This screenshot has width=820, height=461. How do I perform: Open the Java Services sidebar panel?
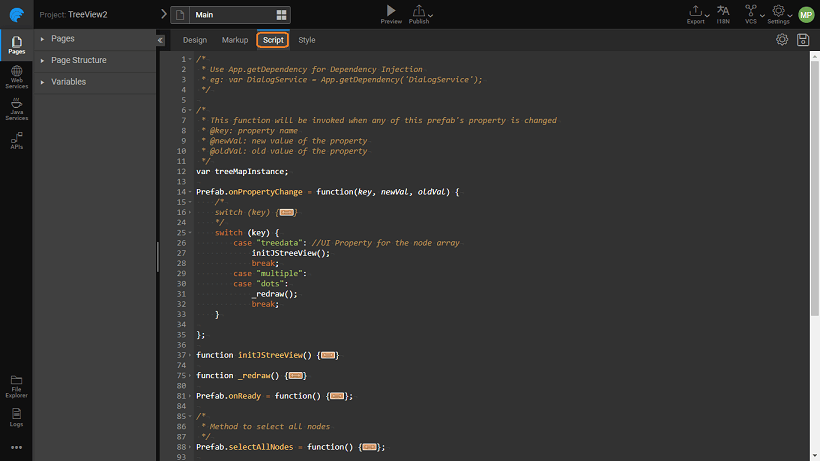(x=16, y=109)
